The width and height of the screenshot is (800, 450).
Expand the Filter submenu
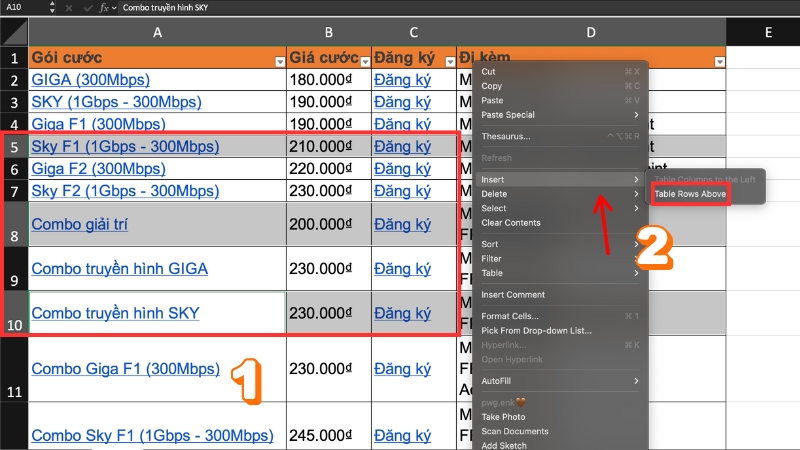(560, 259)
